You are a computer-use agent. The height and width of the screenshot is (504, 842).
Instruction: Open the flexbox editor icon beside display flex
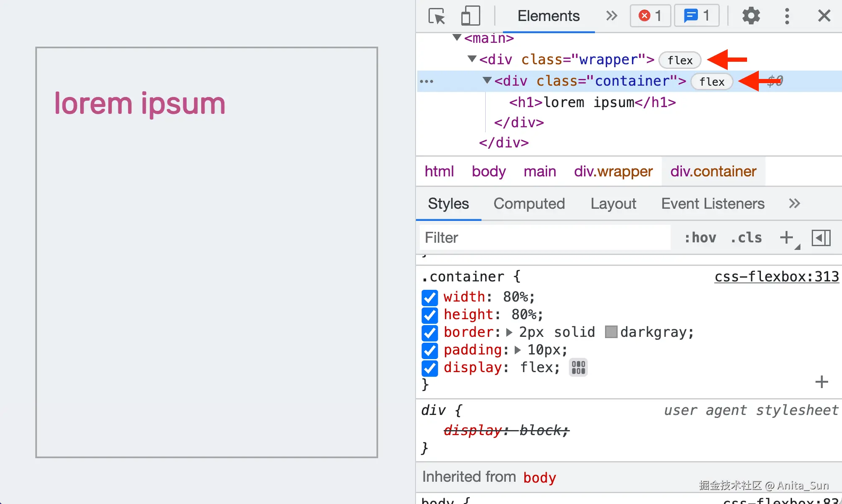point(578,367)
